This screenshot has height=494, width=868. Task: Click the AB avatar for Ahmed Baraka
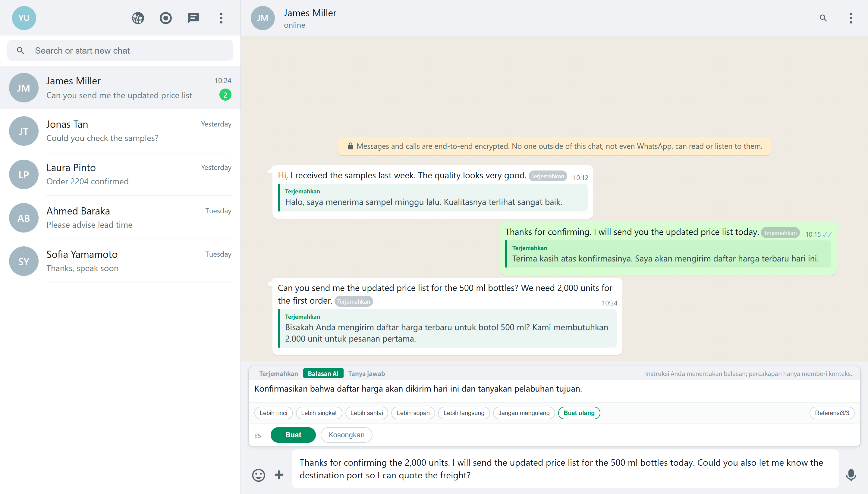(x=24, y=218)
